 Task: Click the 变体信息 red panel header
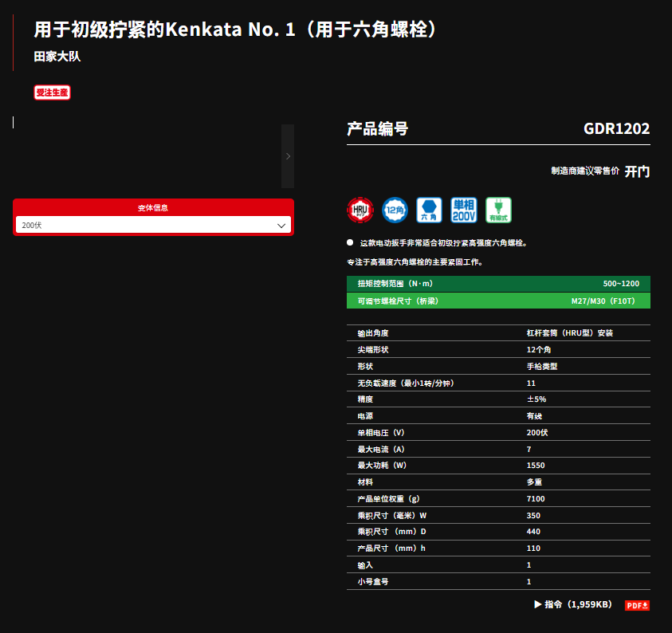pyautogui.click(x=153, y=207)
